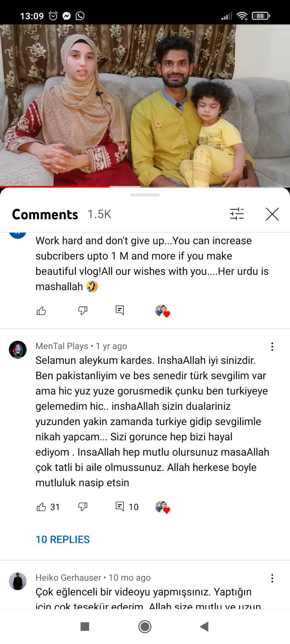This screenshot has width=290, height=644.
Task: Dislike the MenTal Plays comment
Action: pos(83,507)
